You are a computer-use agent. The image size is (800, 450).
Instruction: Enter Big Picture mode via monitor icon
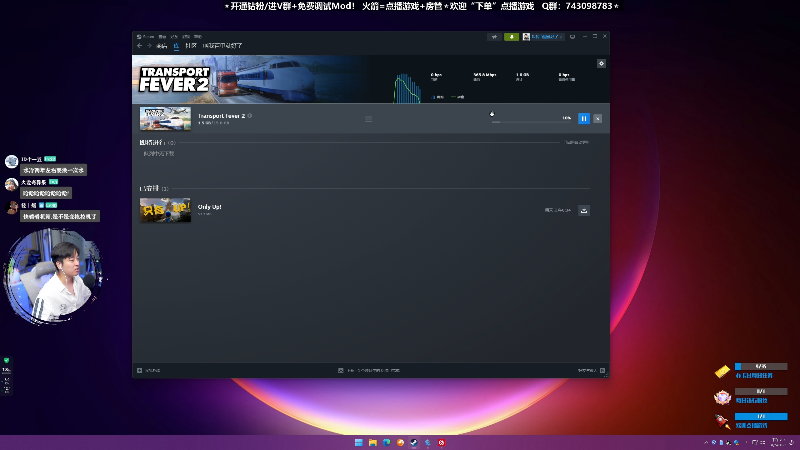coord(572,37)
